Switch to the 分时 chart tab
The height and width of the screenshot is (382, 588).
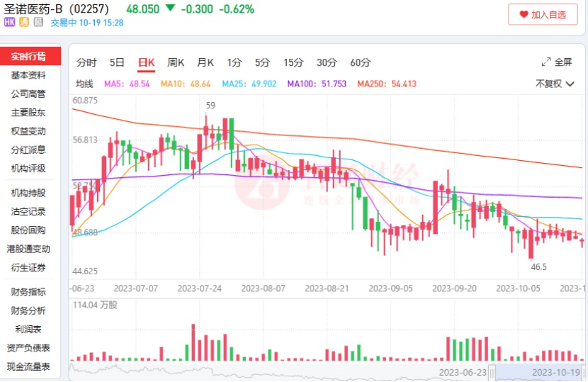(86, 62)
